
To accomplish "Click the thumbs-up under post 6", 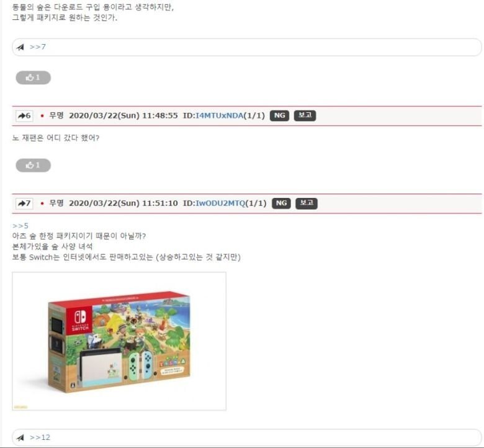I will point(34,165).
